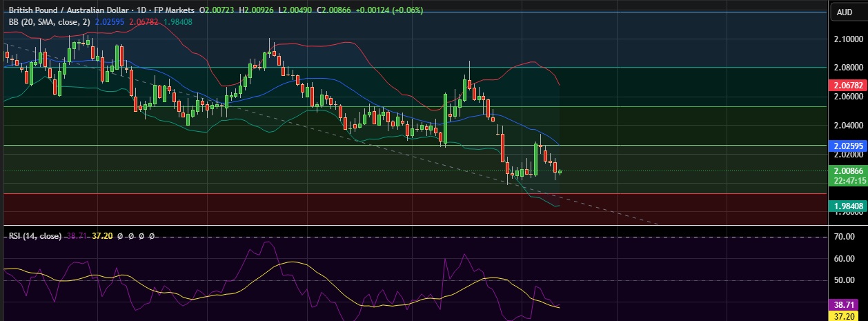Click the 2.08000 price axis label
This screenshot has height=321, width=868.
point(849,68)
